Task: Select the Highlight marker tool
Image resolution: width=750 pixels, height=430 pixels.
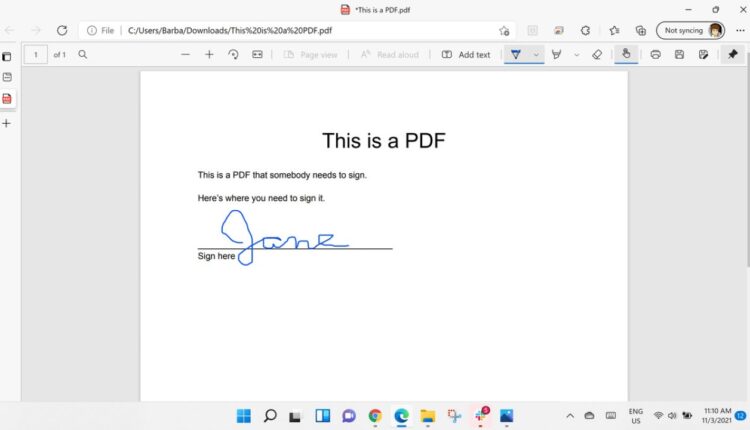Action: pyautogui.click(x=556, y=55)
